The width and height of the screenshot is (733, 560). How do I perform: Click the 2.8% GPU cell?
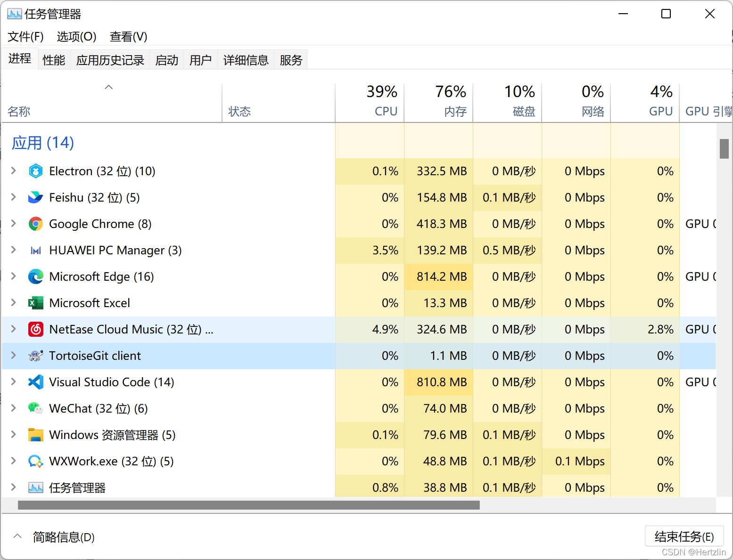(645, 329)
